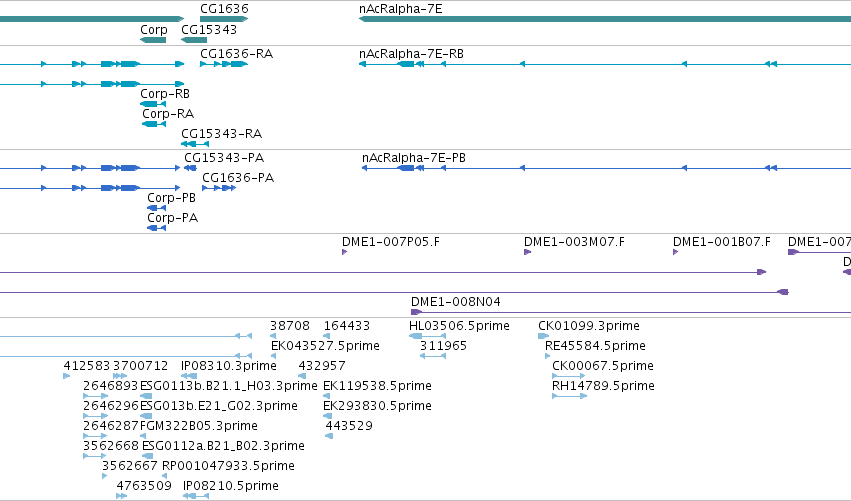The width and height of the screenshot is (851, 501).
Task: Click the ESG0112a.B21_B02.3prime EST
Action: (x=148, y=456)
